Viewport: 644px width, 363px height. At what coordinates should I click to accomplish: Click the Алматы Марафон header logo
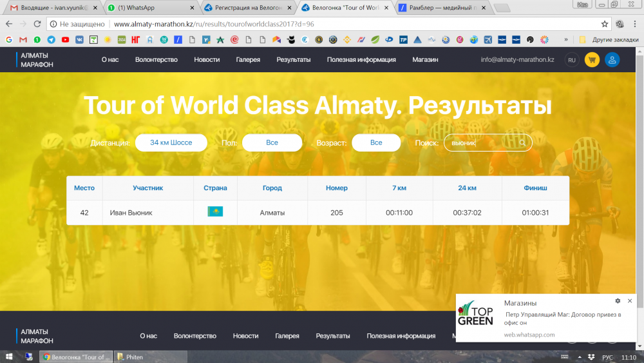pos(37,60)
